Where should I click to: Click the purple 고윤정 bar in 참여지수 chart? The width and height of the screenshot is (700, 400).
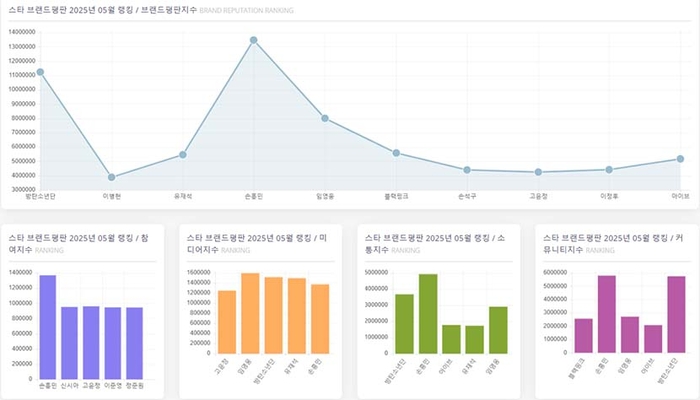[x=91, y=343]
